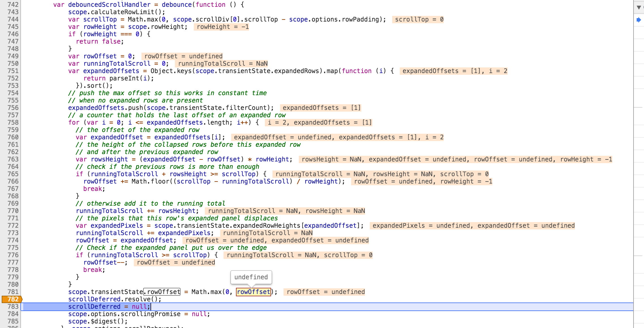
Task: Click 'expandedPixels = undefined' badge on line 772
Action: coord(421,225)
